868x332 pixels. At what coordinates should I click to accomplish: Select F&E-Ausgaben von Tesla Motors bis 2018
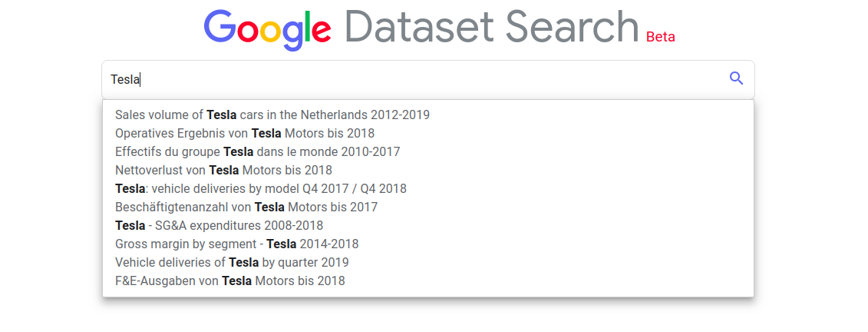pyautogui.click(x=427, y=281)
